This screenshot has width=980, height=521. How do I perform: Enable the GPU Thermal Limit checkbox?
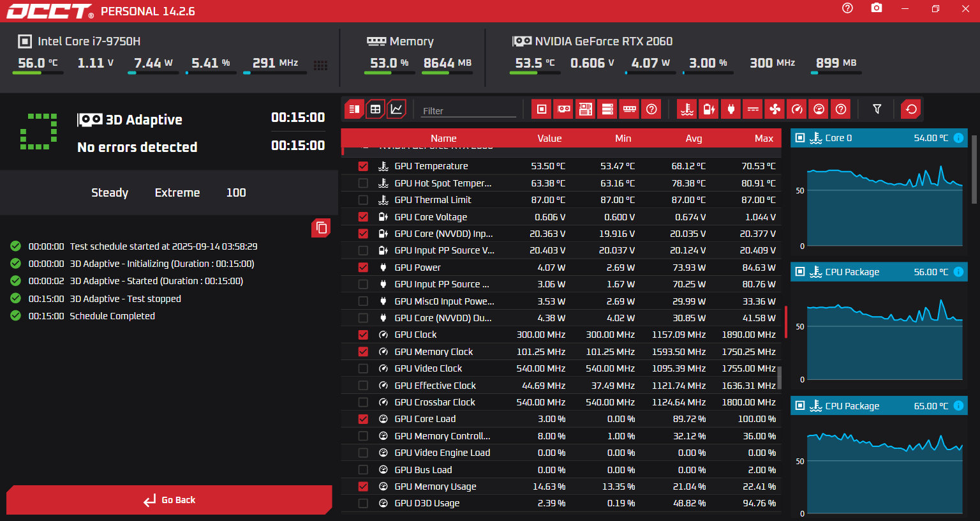click(363, 200)
